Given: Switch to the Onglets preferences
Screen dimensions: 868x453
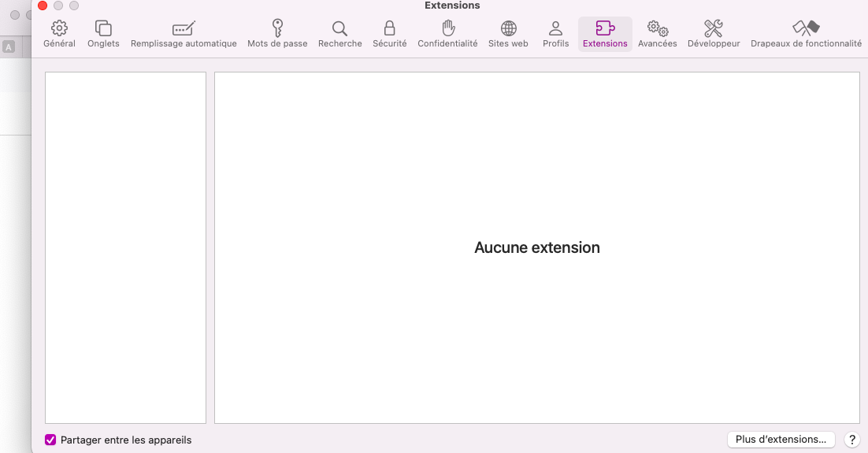Looking at the screenshot, I should pos(103,35).
